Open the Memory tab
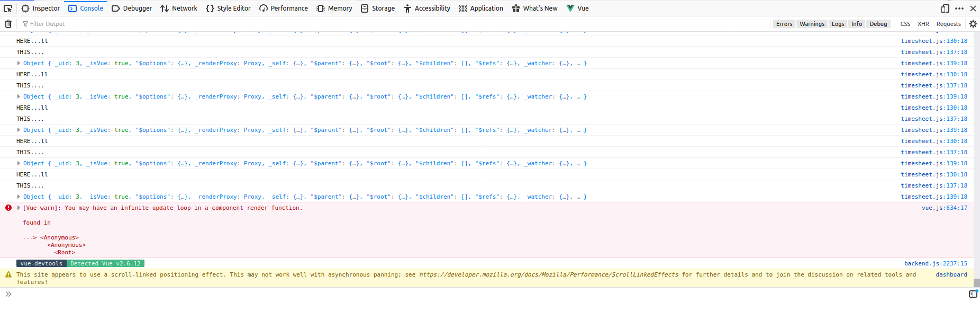 334,8
